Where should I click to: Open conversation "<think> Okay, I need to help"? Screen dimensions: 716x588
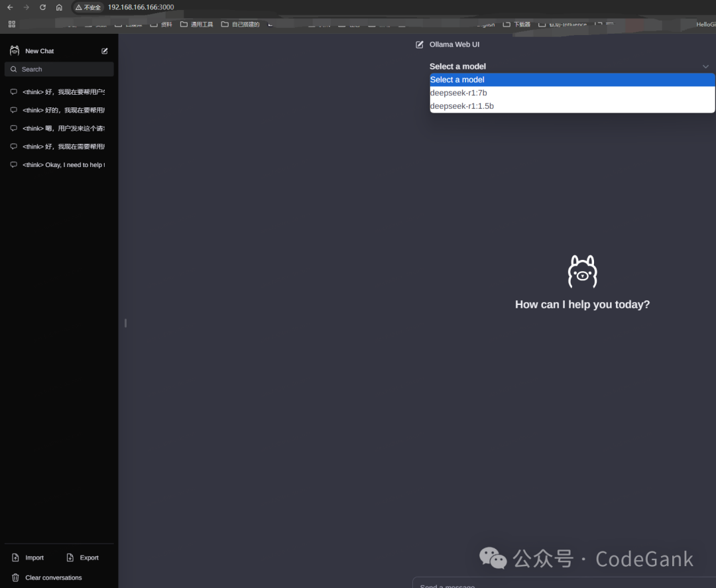click(x=60, y=165)
